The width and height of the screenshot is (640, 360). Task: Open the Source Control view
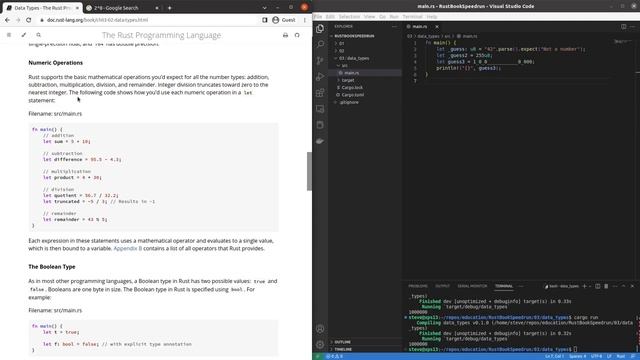(x=320, y=60)
